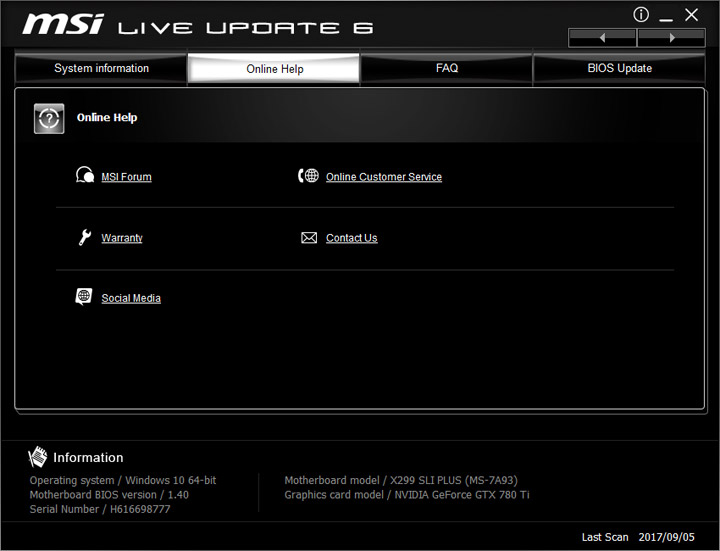Viewport: 720px width, 551px height.
Task: Click the left arrow navigation button
Action: point(602,38)
